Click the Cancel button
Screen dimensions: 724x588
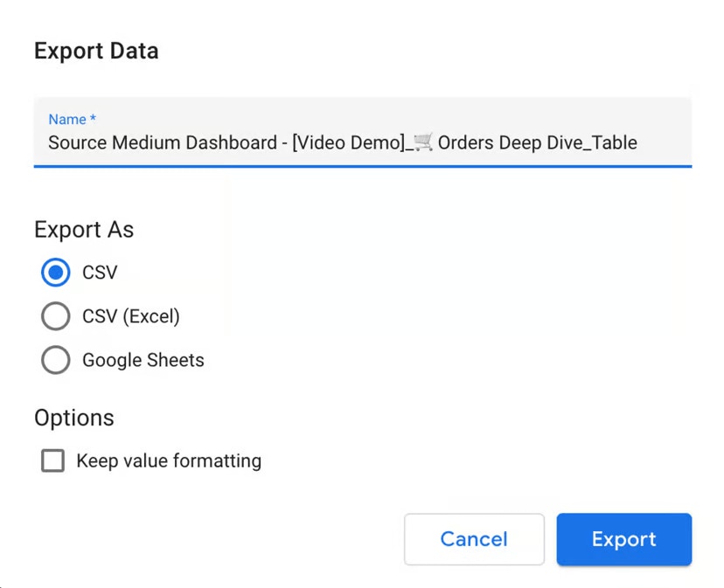tap(474, 539)
